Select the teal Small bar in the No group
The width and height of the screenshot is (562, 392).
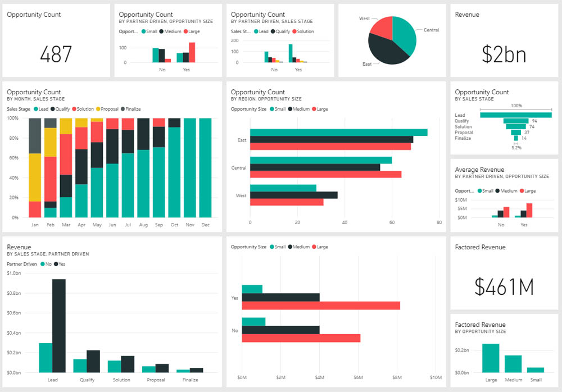pyautogui.click(x=253, y=322)
